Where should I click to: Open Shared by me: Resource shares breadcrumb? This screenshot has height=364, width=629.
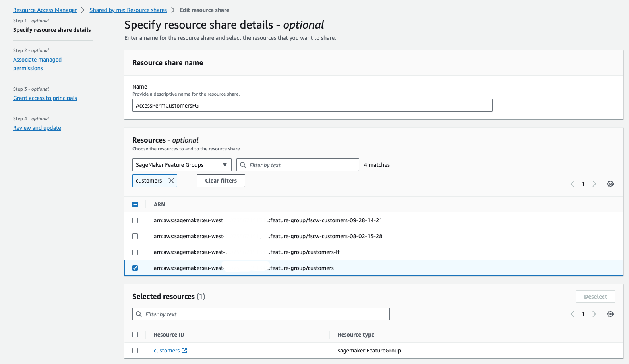pyautogui.click(x=128, y=10)
